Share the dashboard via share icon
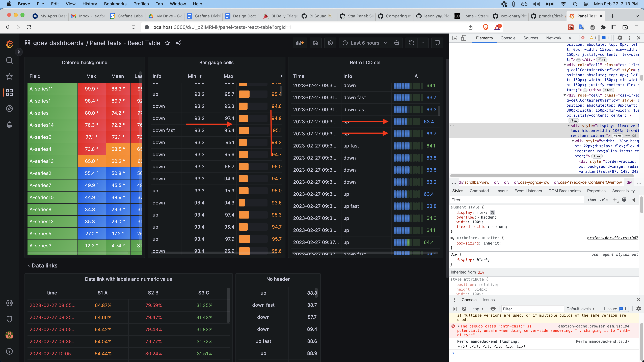This screenshot has width=644, height=362. (178, 43)
